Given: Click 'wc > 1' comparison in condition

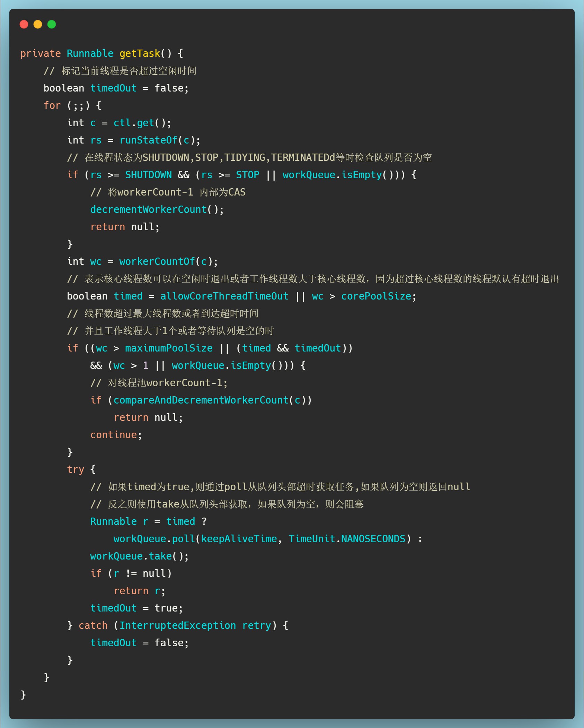Looking at the screenshot, I should [131, 365].
